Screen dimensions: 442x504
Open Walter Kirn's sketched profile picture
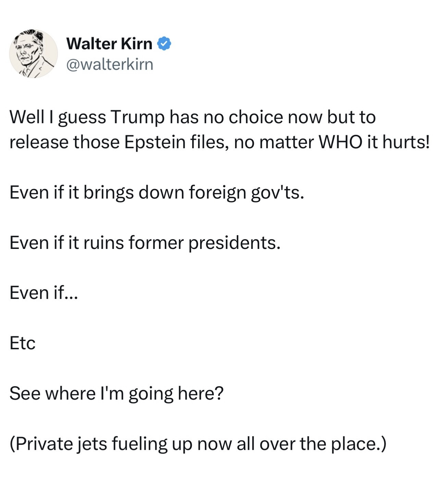point(34,53)
